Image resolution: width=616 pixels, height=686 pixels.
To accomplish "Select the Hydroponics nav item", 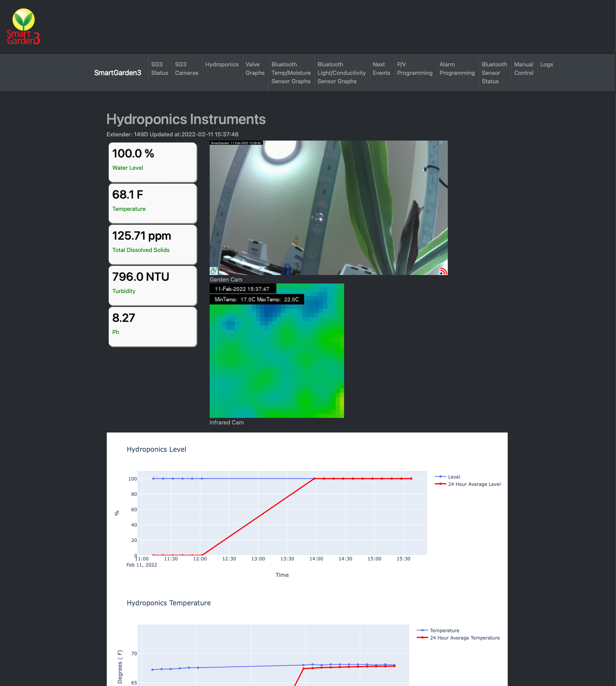I will [x=222, y=65].
